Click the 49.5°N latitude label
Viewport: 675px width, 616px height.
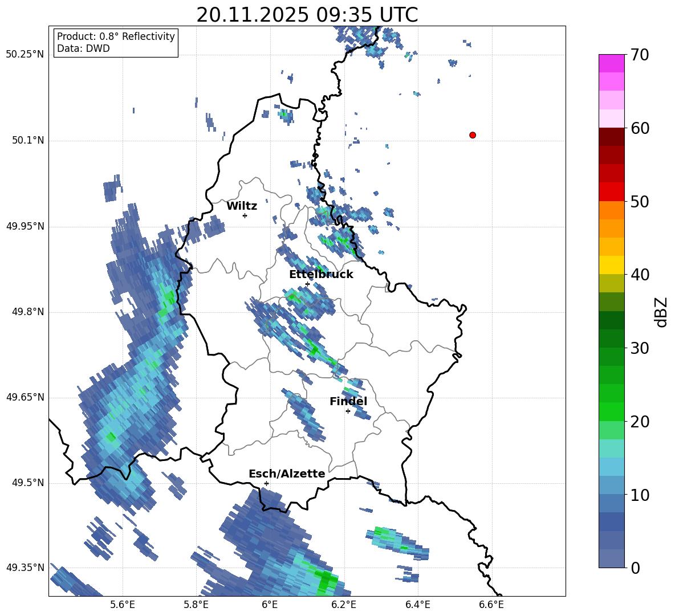pos(28,483)
